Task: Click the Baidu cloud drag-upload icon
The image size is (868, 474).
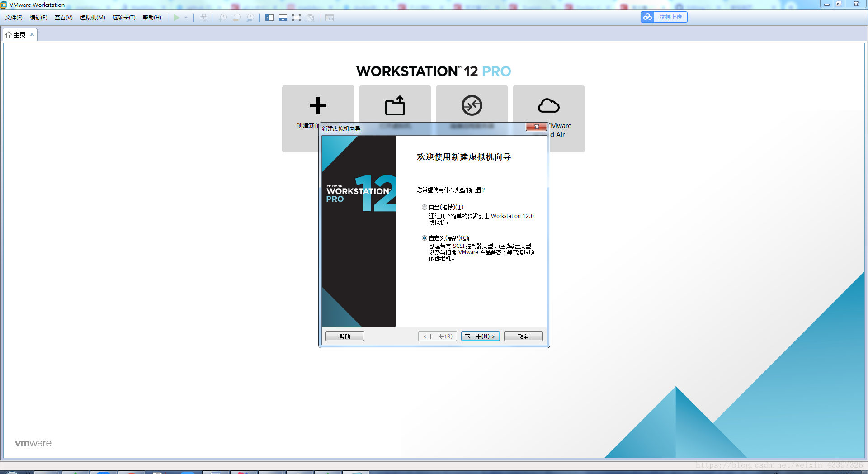Action: tap(647, 17)
